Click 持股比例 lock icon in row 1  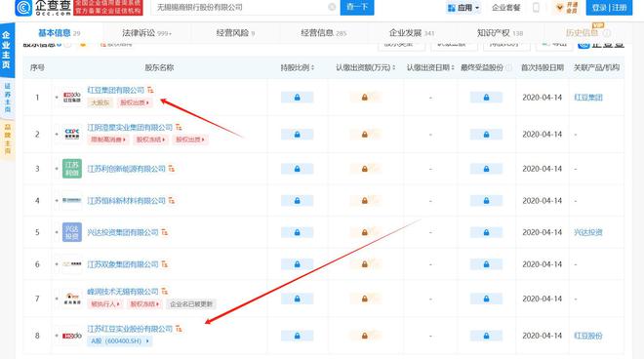[x=297, y=98]
